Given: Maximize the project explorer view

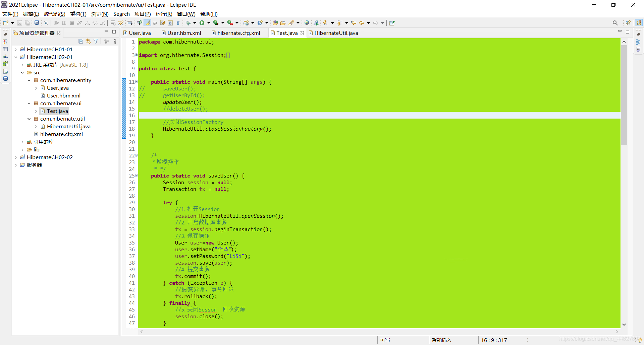Looking at the screenshot, I should click(114, 32).
